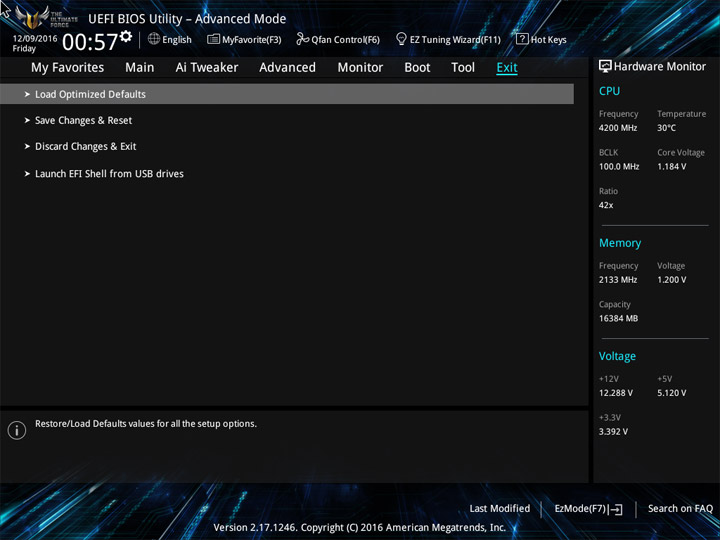Viewport: 720px width, 540px height.
Task: Click the globe language icon
Action: point(154,39)
